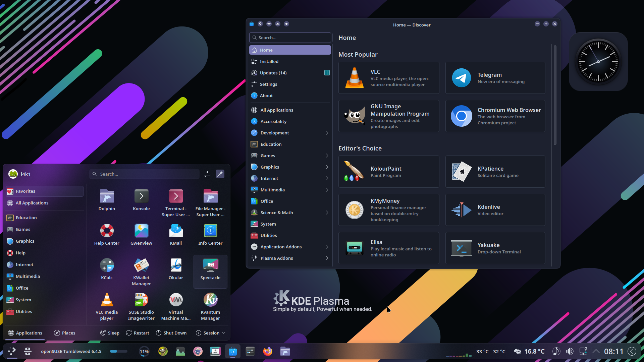Open File Manager Super User mode
644x362 pixels.
pos(210,202)
